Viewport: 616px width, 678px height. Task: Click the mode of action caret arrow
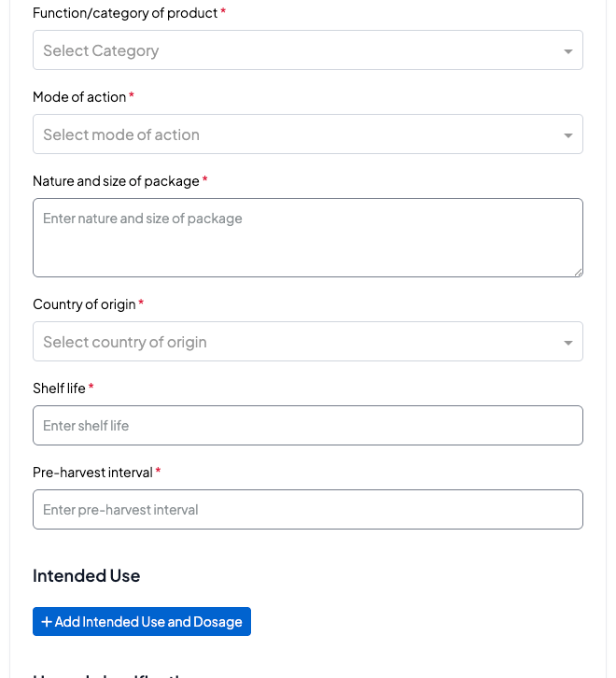point(568,135)
